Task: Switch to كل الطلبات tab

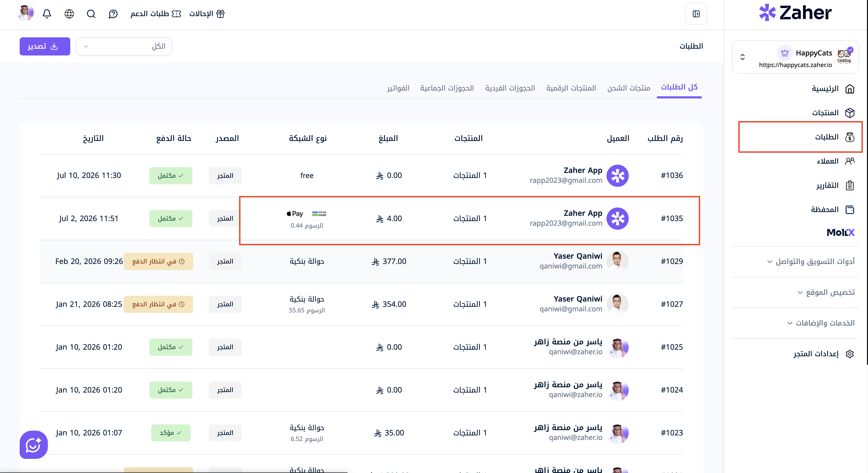Action: [679, 87]
